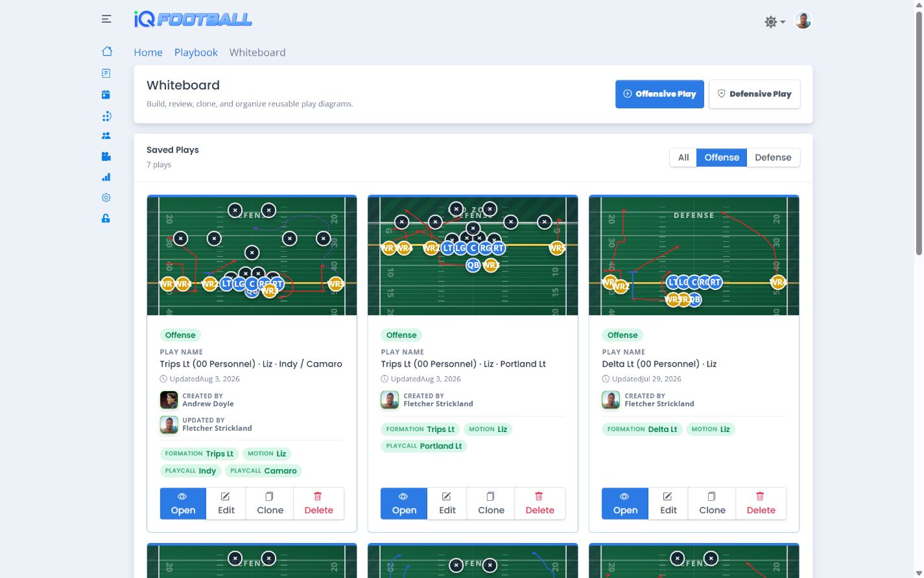Open the user profile avatar menu
This screenshot has height=578, width=924.
pos(803,21)
